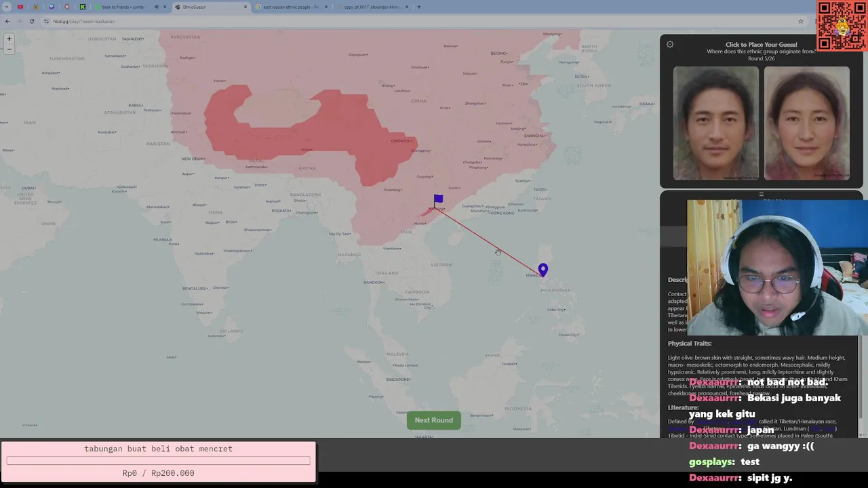Click KOLKATA city label on map
This screenshot has width=868, height=488.
(282, 211)
